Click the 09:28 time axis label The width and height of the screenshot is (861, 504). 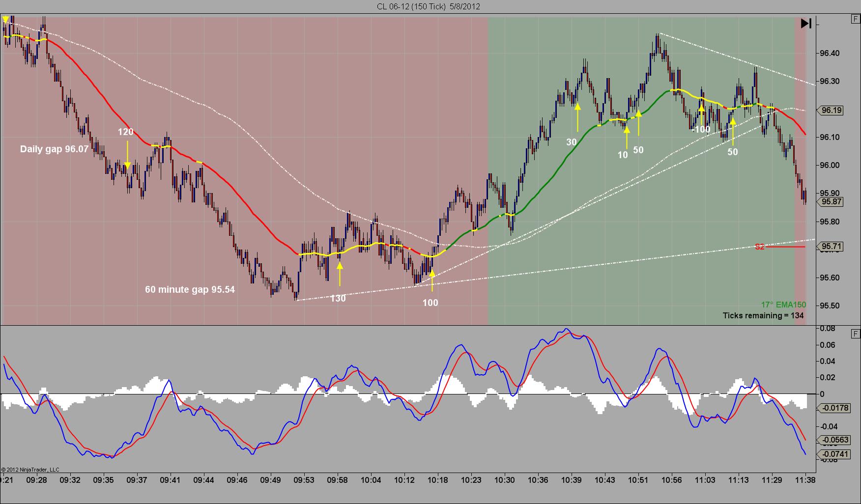[x=37, y=480]
